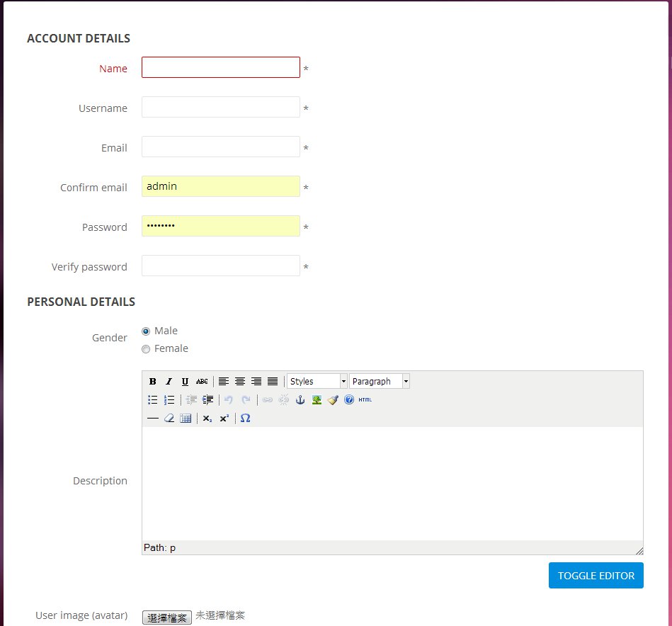Select the Male gender option
Viewport: 672px width, 626px height.
point(146,331)
